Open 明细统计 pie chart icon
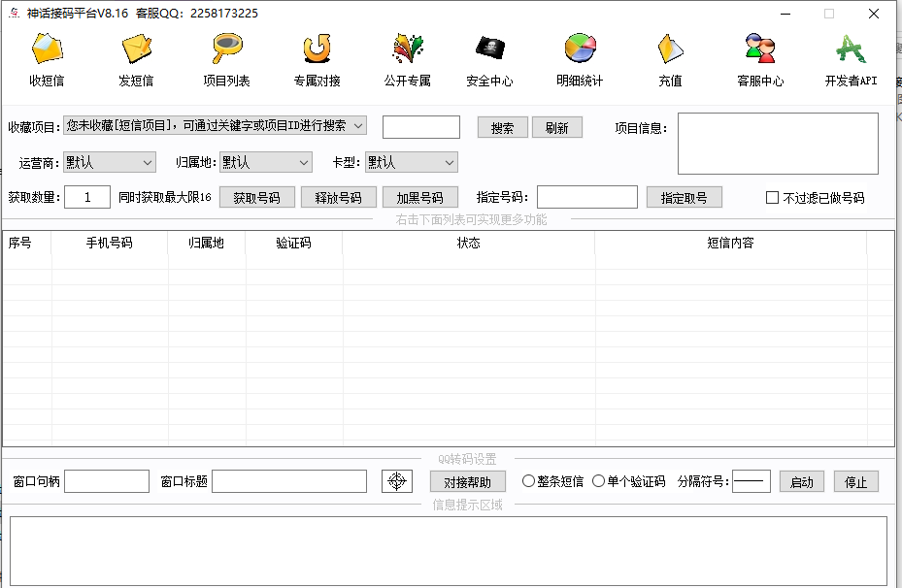The height and width of the screenshot is (588, 902). point(580,49)
